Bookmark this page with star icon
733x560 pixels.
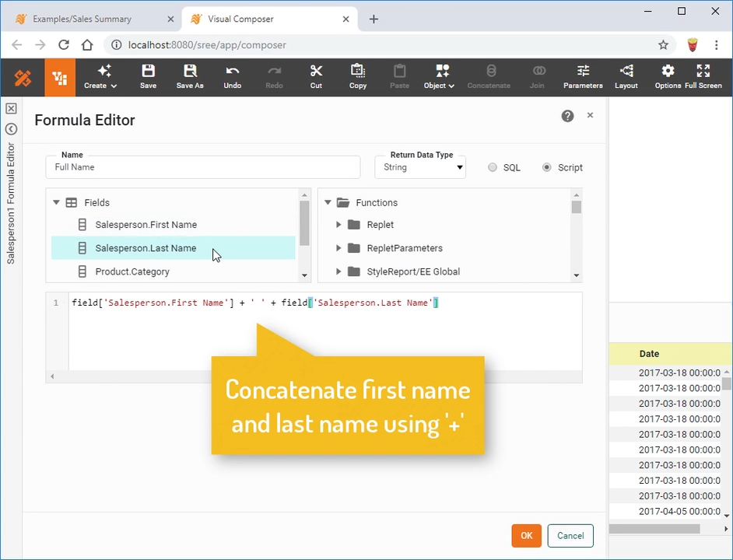663,45
